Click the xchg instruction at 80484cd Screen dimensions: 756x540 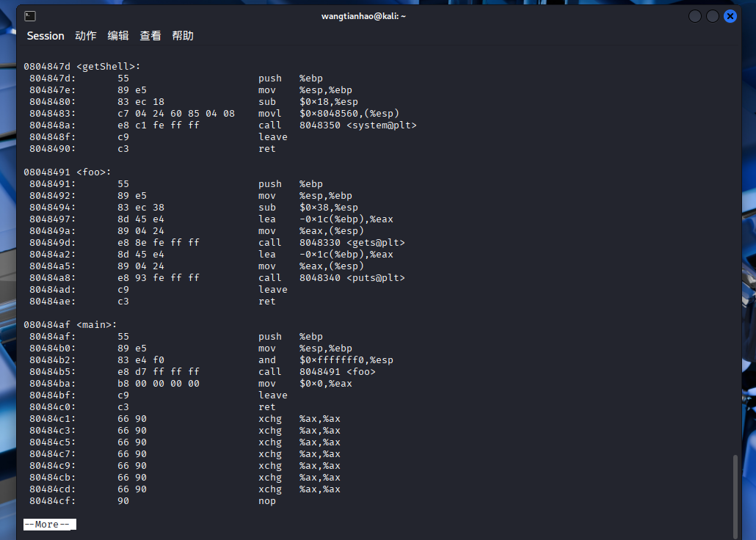(270, 489)
